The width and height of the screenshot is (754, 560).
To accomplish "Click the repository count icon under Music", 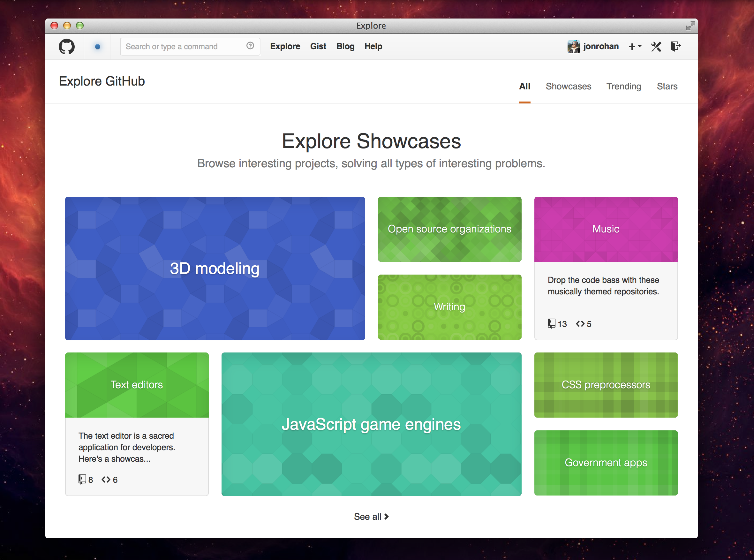I will click(x=551, y=324).
